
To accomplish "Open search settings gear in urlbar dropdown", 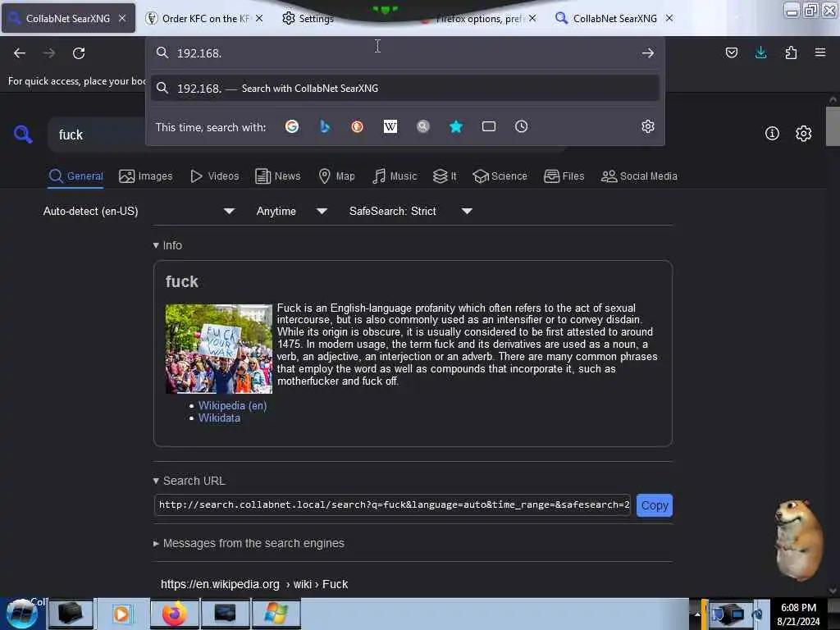I will 648,127.
